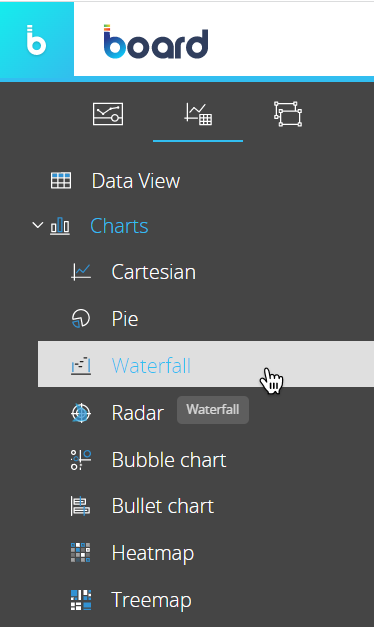Open the containers layout tab icon
Image resolution: width=374 pixels, height=627 pixels.
click(288, 114)
